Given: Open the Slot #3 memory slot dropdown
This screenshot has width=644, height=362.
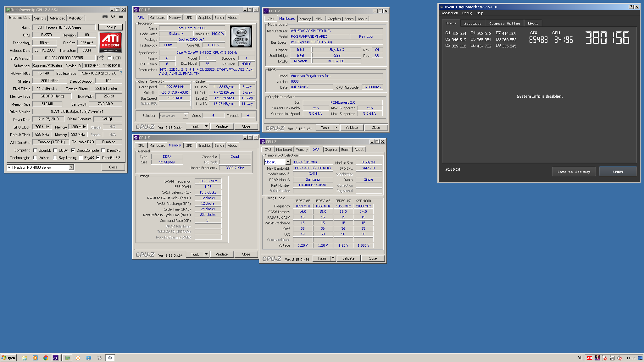Looking at the screenshot, I should 277,162.
